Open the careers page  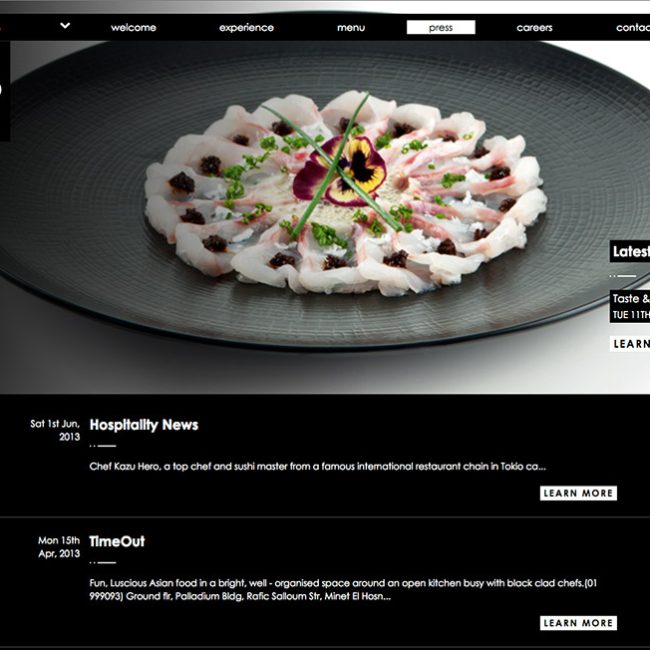(534, 28)
